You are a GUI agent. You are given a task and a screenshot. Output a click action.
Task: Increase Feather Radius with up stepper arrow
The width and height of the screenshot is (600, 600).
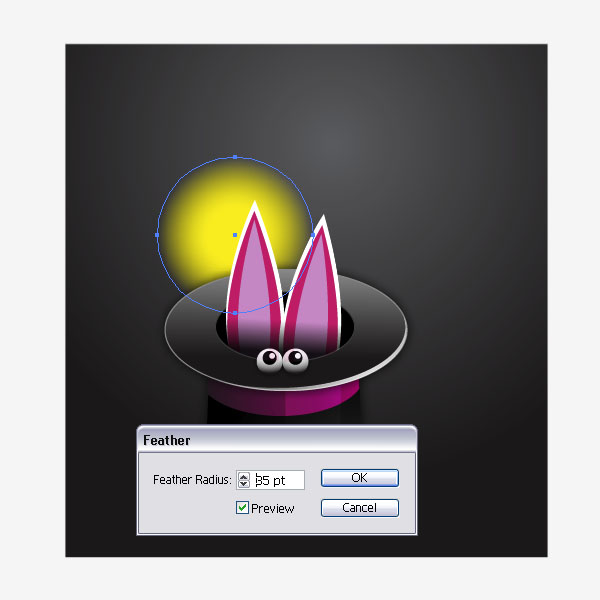click(243, 476)
